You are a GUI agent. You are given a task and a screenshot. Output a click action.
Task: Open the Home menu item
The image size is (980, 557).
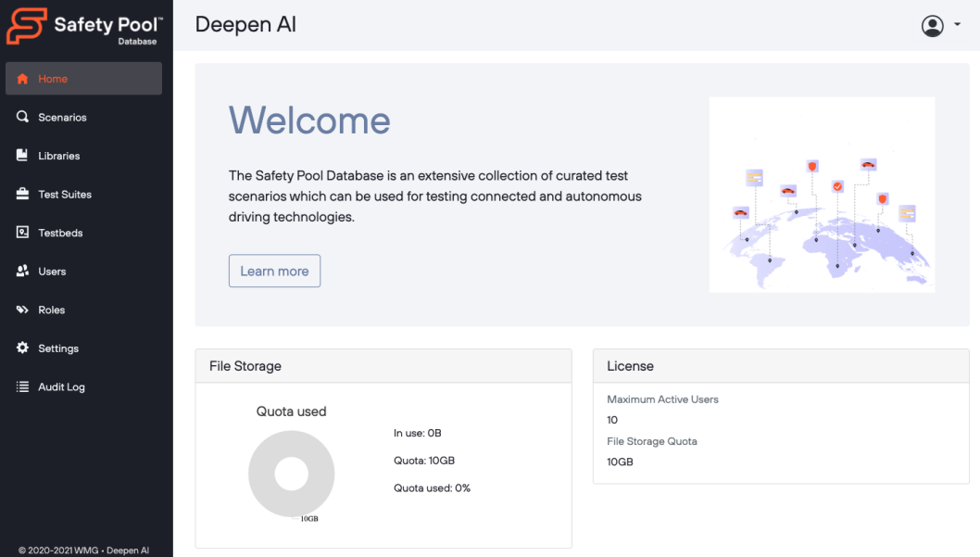(83, 78)
